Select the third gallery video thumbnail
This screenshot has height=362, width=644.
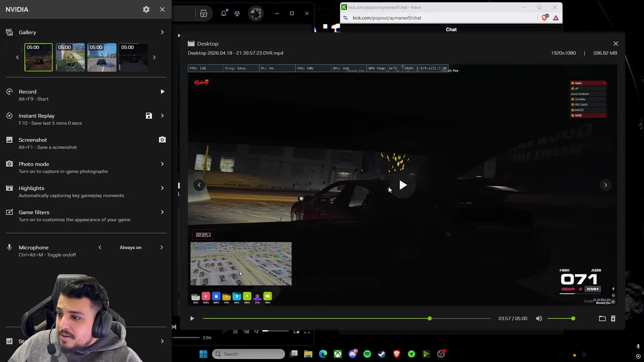coord(102,57)
